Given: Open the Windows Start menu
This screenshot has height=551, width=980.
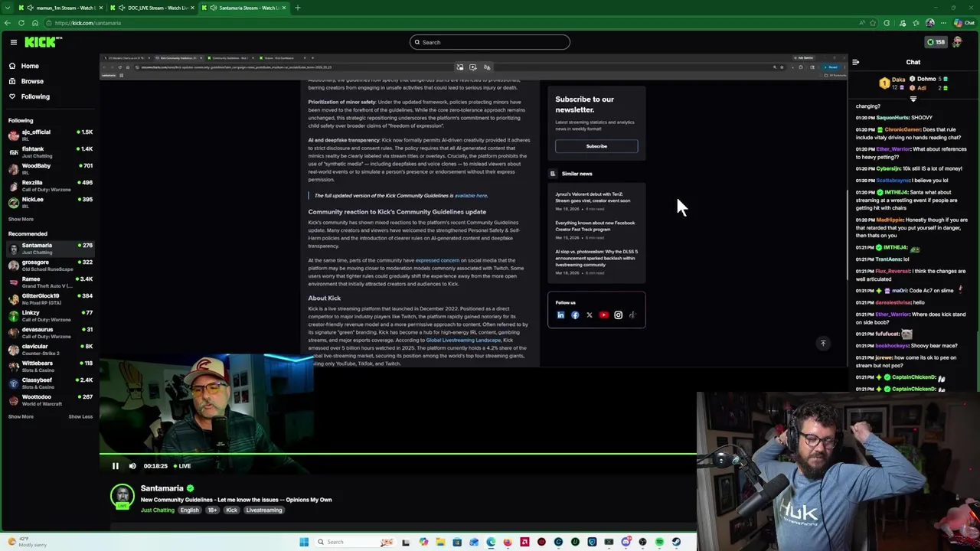Looking at the screenshot, I should tap(304, 542).
